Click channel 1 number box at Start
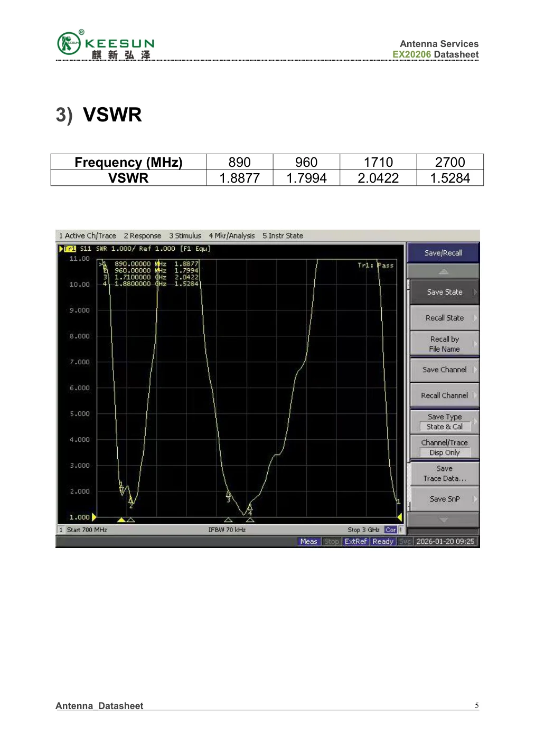The image size is (535, 756). 61,530
